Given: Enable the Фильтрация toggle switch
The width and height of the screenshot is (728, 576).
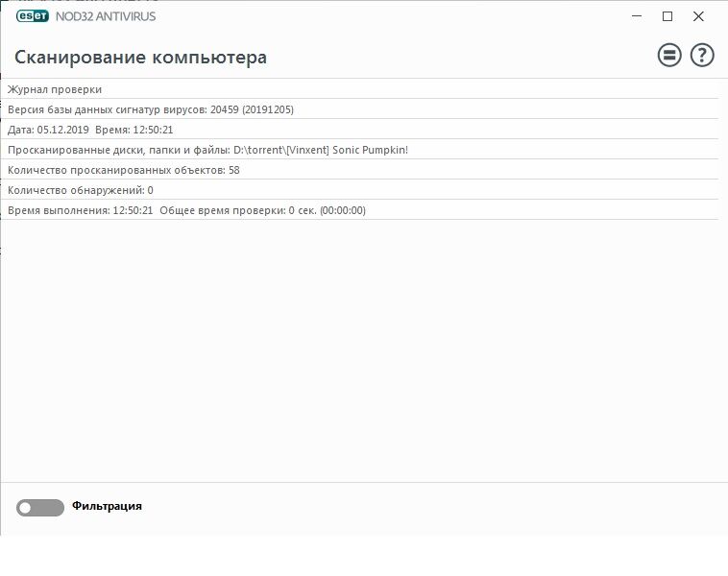Looking at the screenshot, I should click(40, 507).
